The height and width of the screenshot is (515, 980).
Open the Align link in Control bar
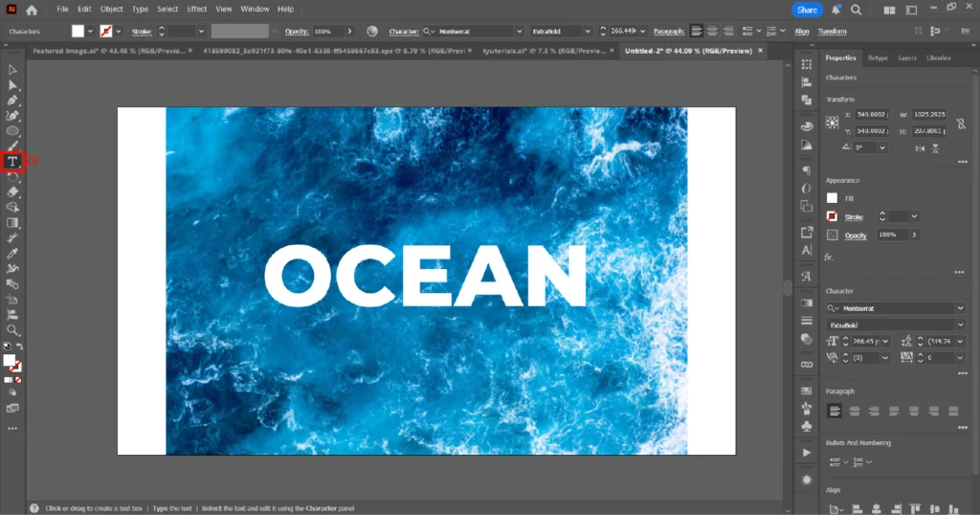[802, 32]
